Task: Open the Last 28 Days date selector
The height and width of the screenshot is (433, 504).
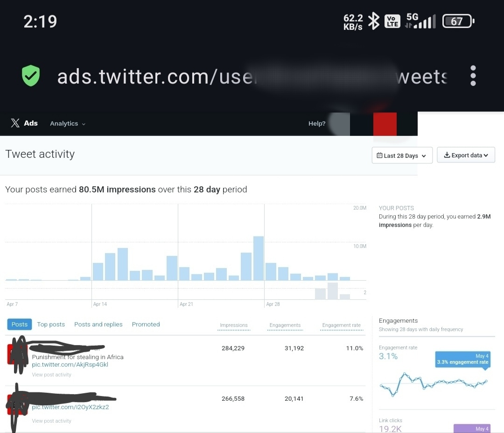Action: coord(402,156)
